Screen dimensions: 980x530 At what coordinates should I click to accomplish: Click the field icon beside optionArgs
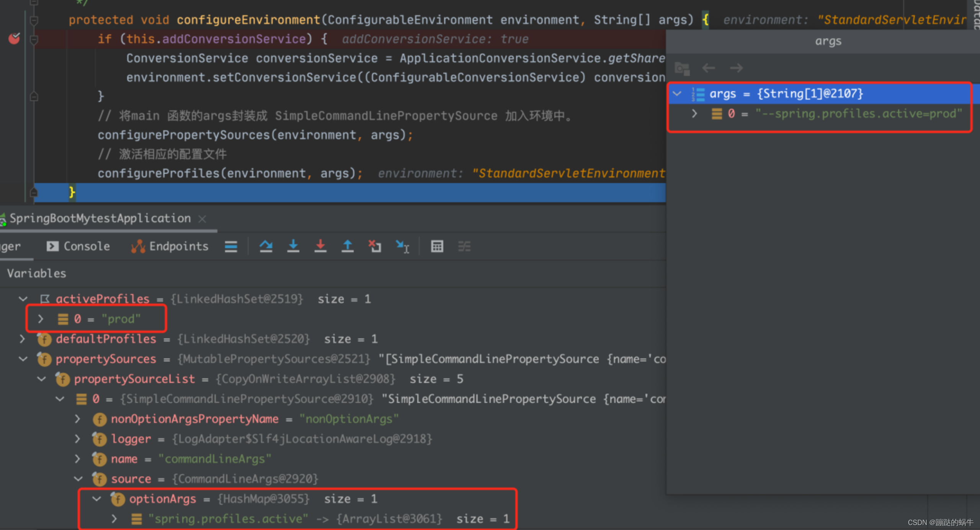click(118, 499)
